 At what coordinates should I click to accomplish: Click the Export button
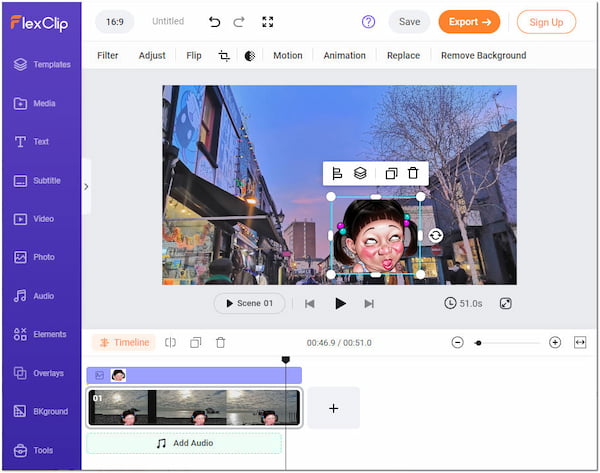tap(470, 22)
